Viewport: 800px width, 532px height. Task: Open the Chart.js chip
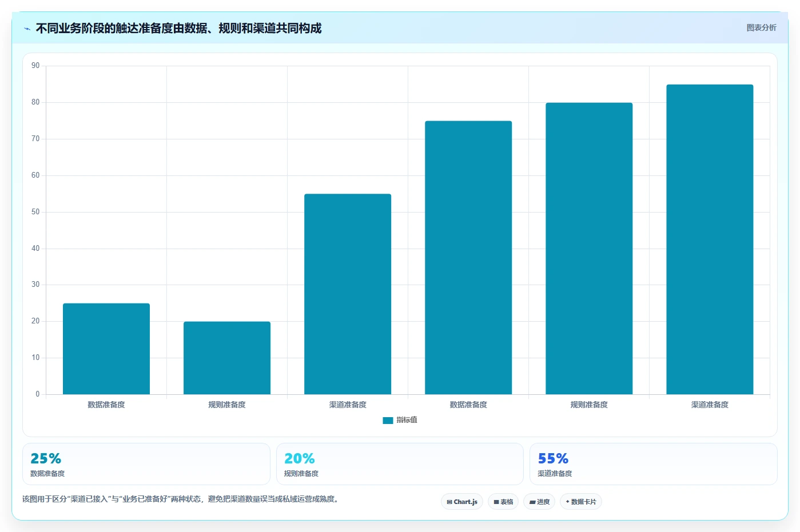[462, 502]
